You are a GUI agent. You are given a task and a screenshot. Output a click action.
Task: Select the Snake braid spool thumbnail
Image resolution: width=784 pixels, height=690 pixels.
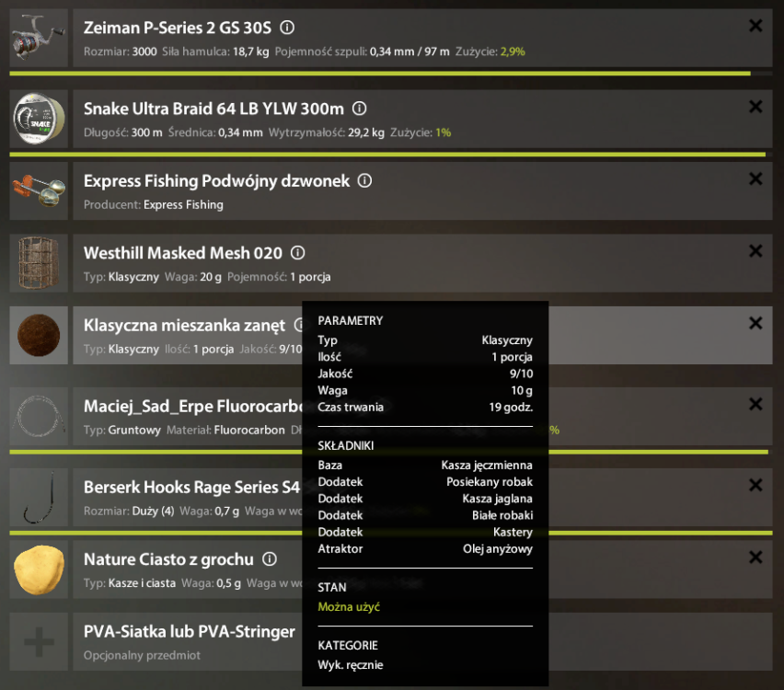pyautogui.click(x=39, y=119)
